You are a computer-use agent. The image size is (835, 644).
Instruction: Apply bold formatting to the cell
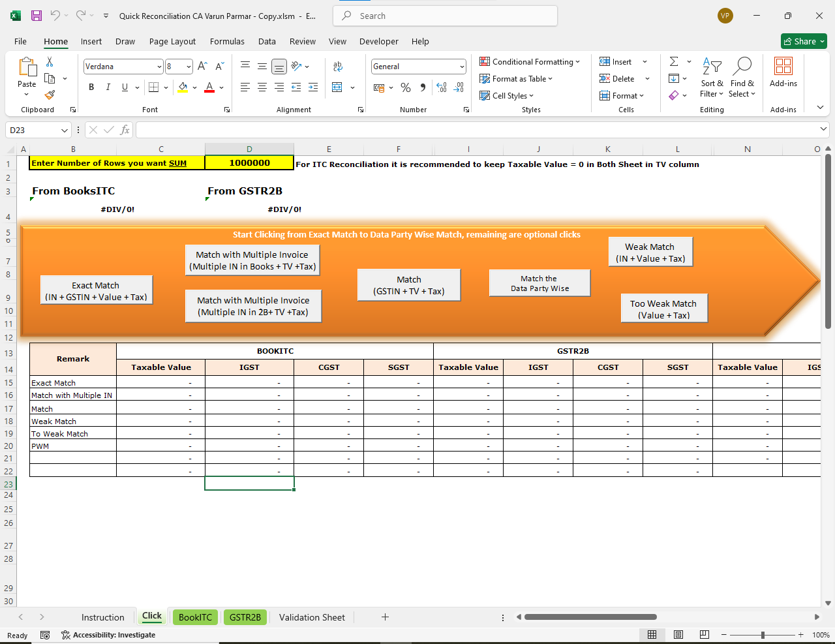(x=91, y=87)
